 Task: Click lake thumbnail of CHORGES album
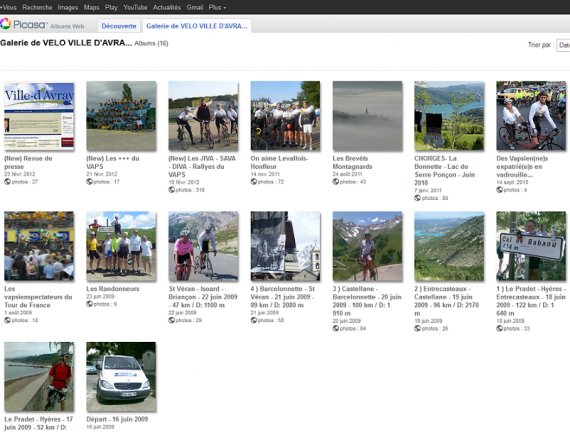(x=449, y=116)
